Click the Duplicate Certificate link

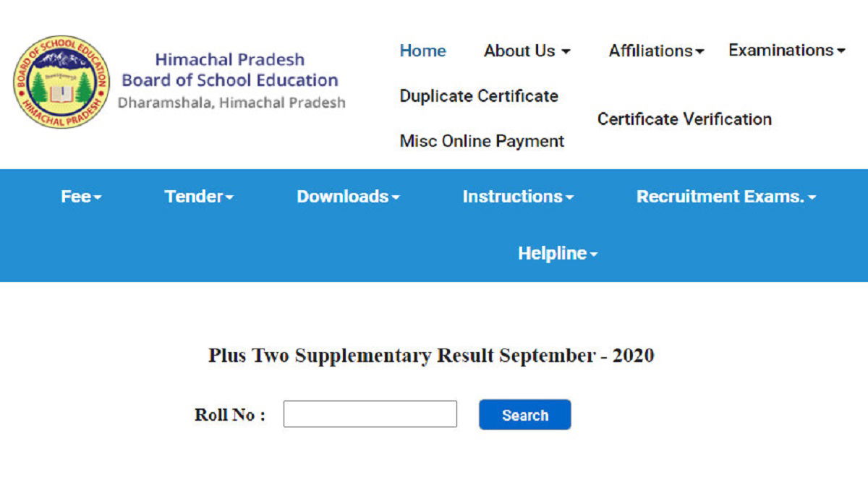point(478,96)
